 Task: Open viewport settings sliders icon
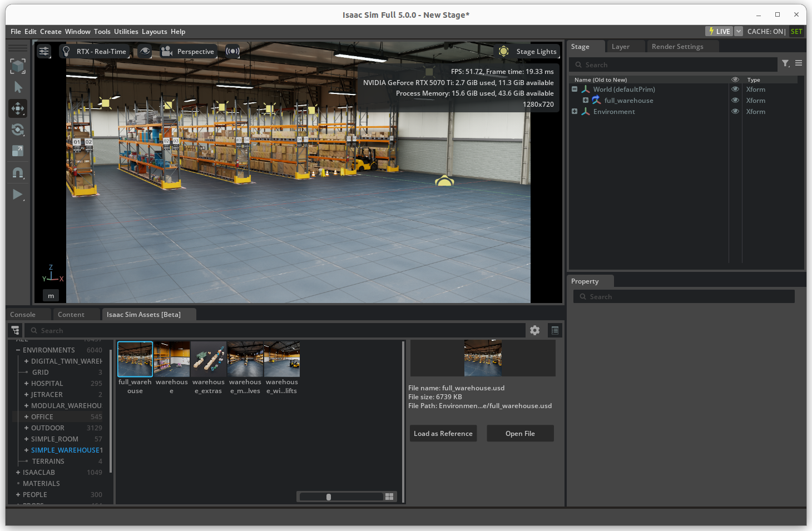pyautogui.click(x=44, y=51)
